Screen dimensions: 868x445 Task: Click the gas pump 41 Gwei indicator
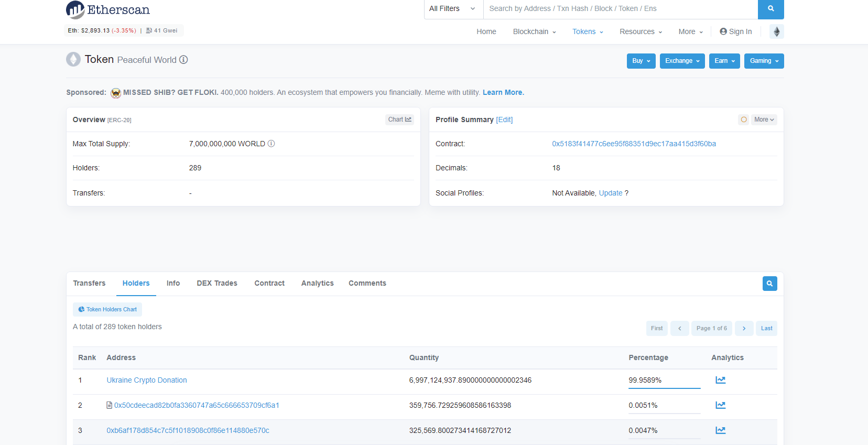click(162, 30)
